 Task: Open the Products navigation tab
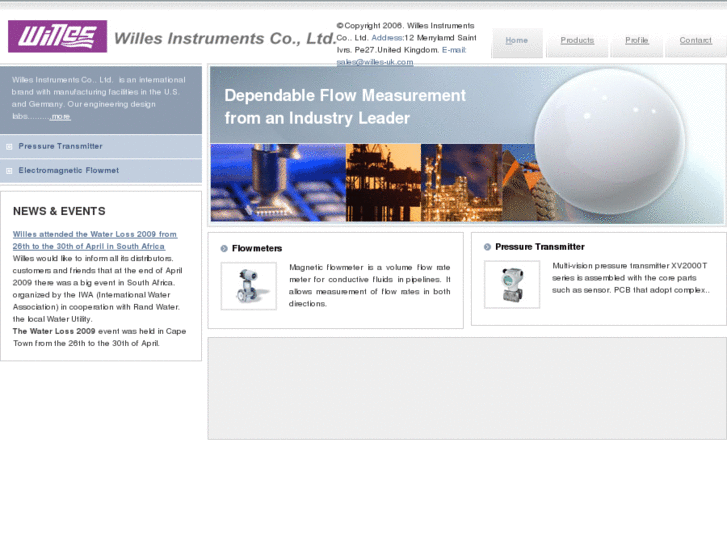[x=577, y=40]
